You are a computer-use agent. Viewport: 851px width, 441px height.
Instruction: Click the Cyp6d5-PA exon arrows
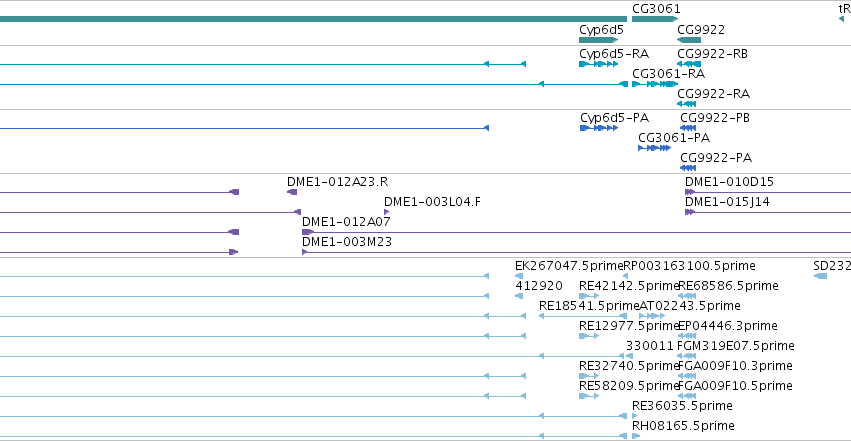tap(599, 128)
